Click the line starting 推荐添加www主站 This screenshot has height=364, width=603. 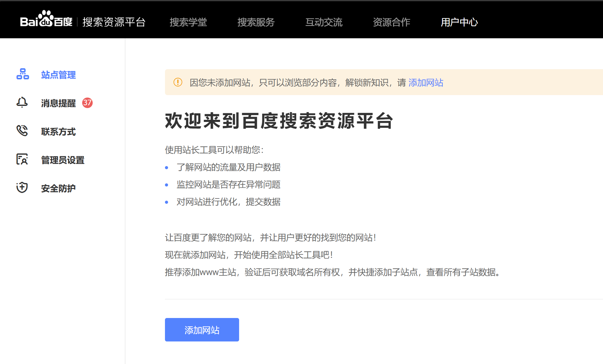coord(332,272)
